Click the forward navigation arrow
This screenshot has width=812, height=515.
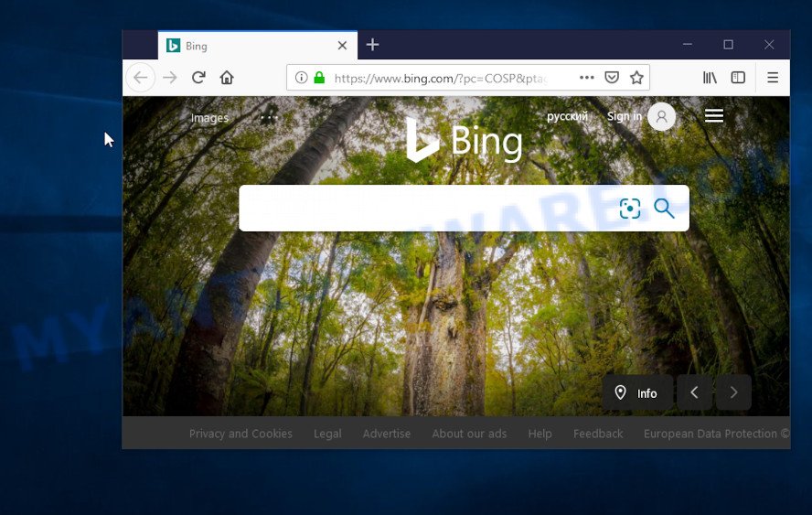coord(170,78)
